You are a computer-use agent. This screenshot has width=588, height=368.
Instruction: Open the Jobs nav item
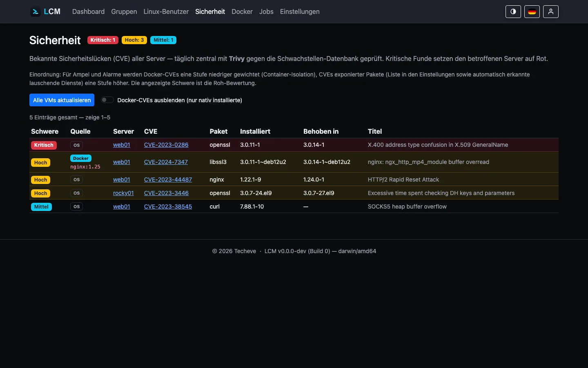266,11
